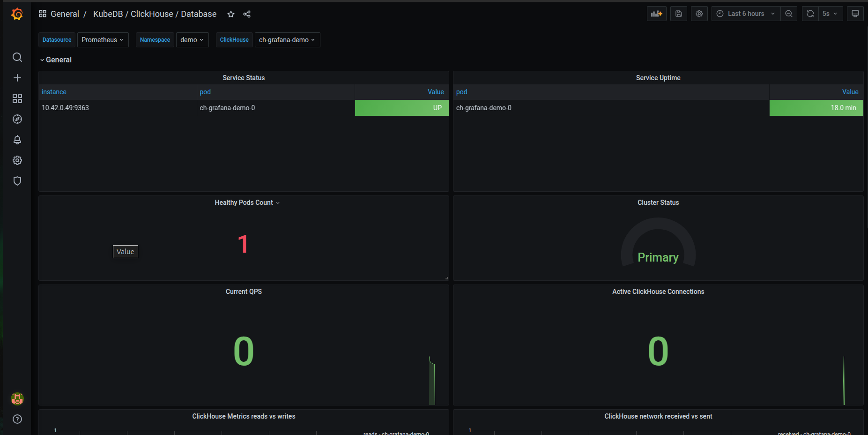
Task: Open the demo namespace dropdown
Action: (192, 40)
